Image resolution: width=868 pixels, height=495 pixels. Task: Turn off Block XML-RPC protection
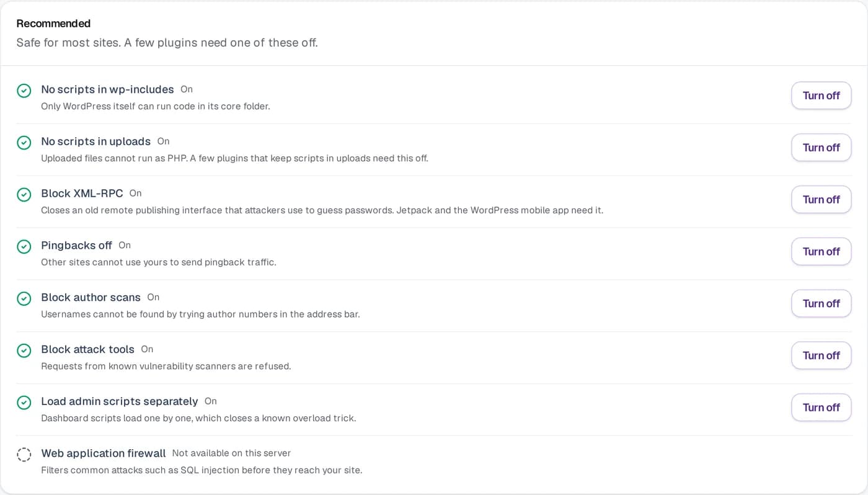tap(821, 200)
